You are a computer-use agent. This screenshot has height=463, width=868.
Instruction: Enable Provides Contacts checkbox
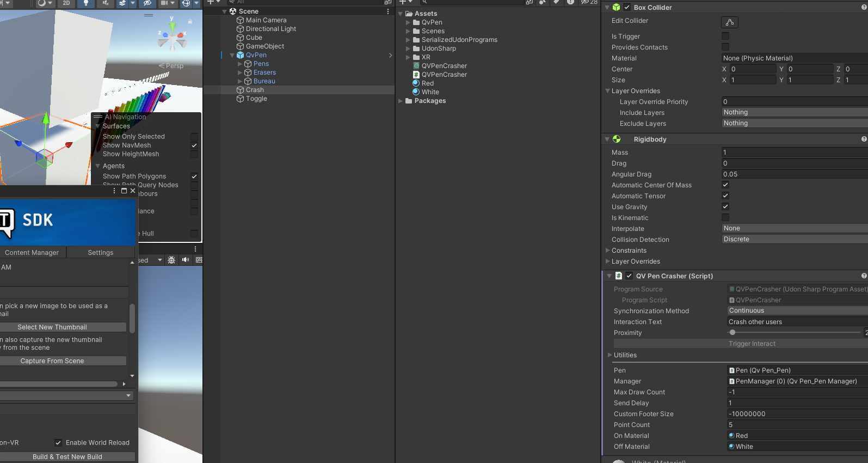click(725, 47)
